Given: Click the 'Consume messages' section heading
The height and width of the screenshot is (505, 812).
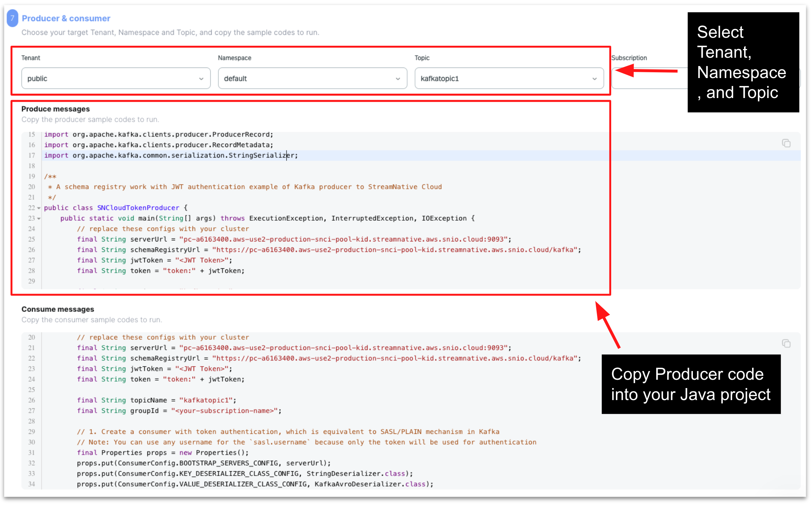Looking at the screenshot, I should tap(57, 309).
